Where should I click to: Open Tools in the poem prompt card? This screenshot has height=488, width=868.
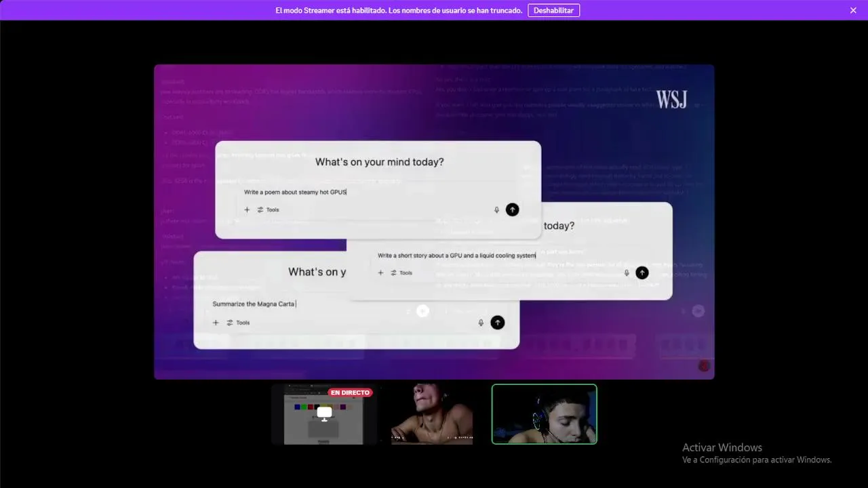[x=268, y=210]
